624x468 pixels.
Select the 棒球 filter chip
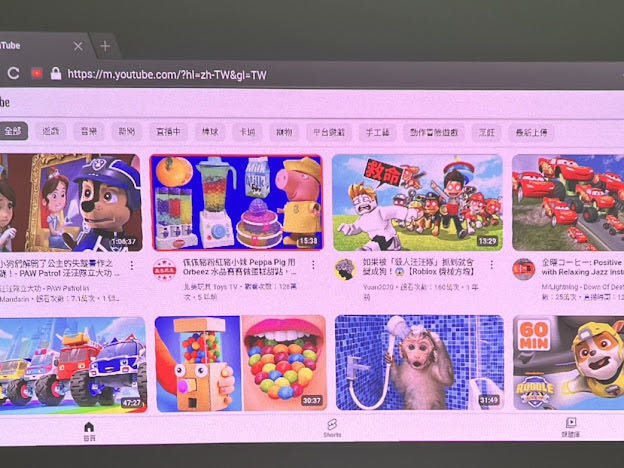tap(210, 131)
